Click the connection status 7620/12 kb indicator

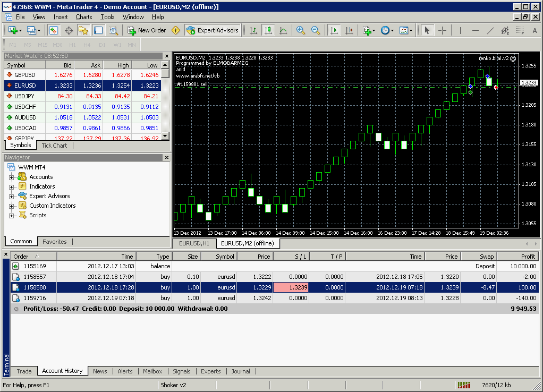tap(485, 385)
